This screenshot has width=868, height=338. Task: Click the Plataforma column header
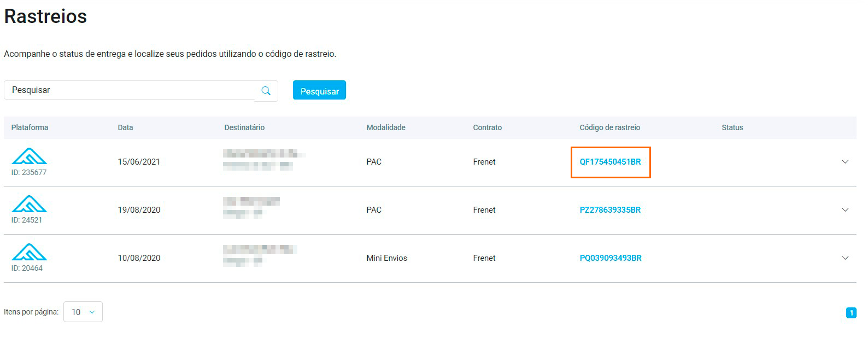(30, 127)
